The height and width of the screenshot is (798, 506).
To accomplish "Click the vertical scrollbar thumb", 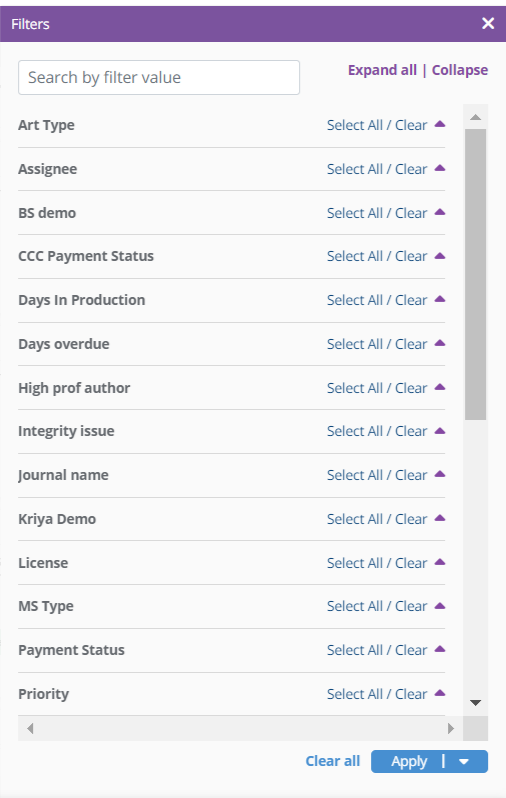I will tap(475, 274).
